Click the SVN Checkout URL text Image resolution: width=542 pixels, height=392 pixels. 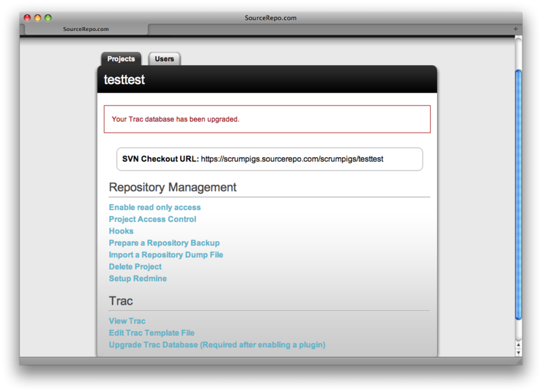pos(253,159)
